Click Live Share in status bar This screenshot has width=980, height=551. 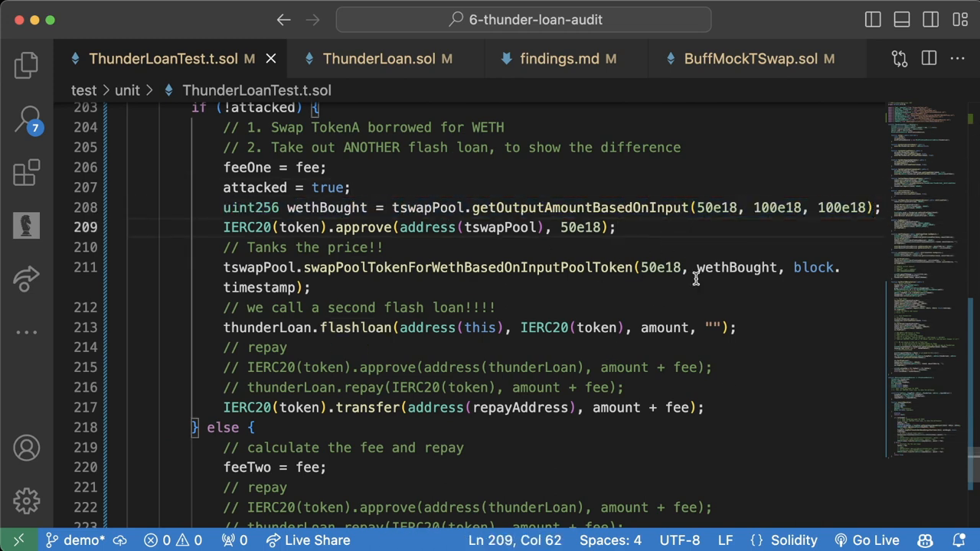pos(308,540)
